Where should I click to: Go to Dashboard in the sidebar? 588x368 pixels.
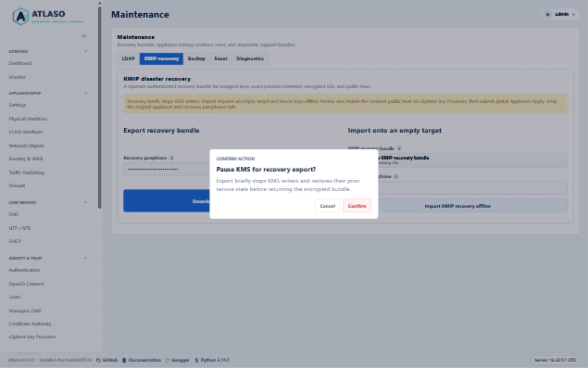[x=20, y=63]
